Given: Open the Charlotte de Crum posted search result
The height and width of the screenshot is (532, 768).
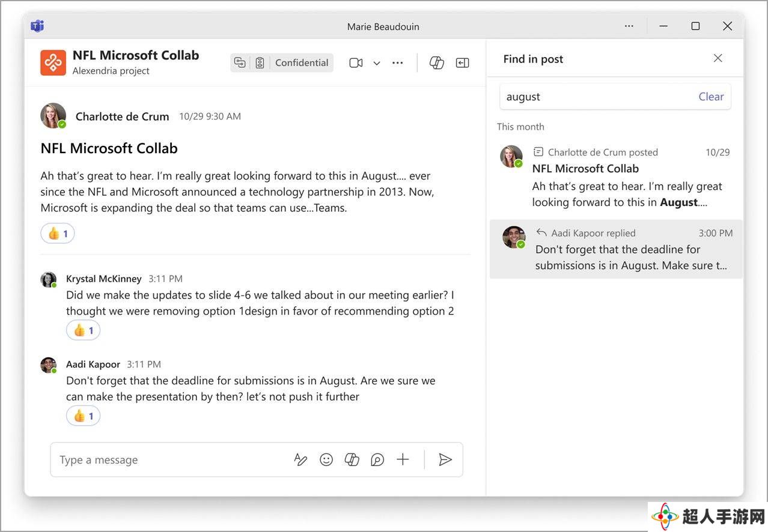Looking at the screenshot, I should click(x=616, y=177).
